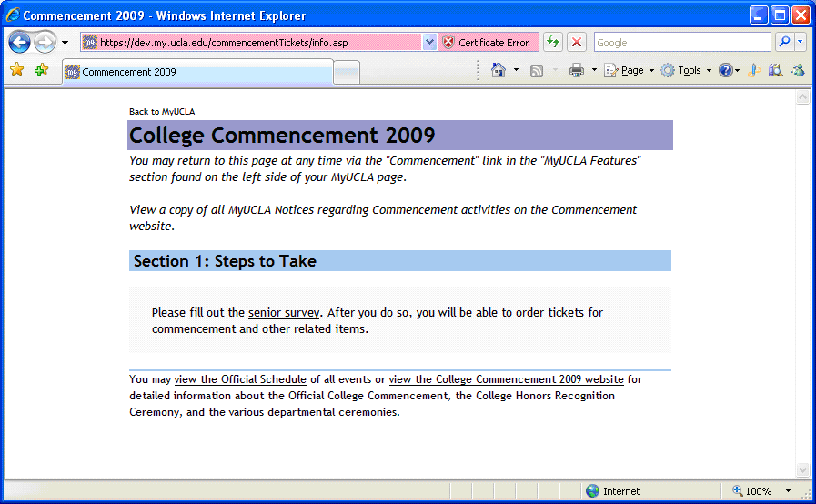
Task: Switch to the Commencement 2009 tab
Action: click(x=196, y=72)
